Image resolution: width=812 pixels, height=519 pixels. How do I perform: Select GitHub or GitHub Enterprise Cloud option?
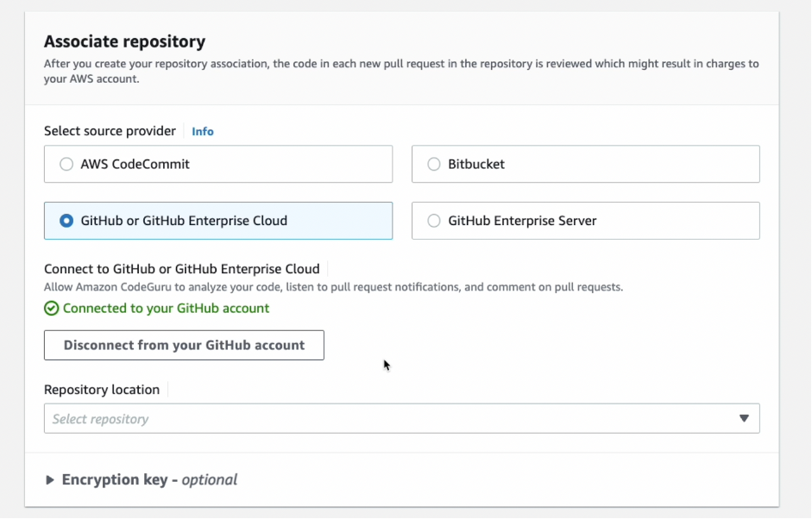(218, 221)
